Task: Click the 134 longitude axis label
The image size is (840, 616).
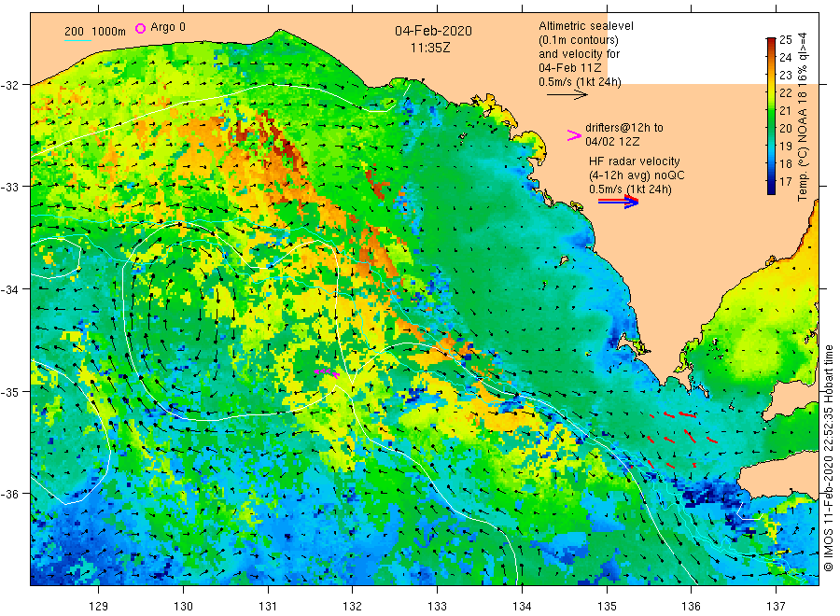Action: coord(522,607)
